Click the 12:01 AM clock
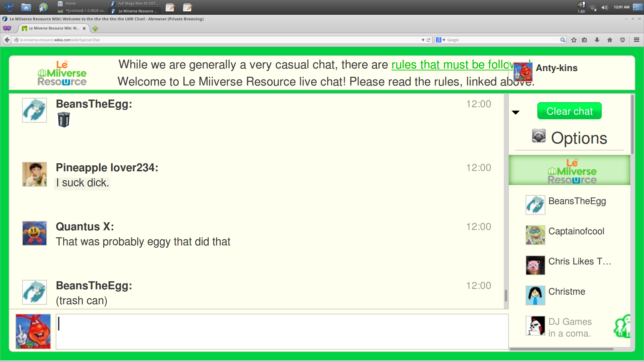644x362 pixels. [622, 7]
